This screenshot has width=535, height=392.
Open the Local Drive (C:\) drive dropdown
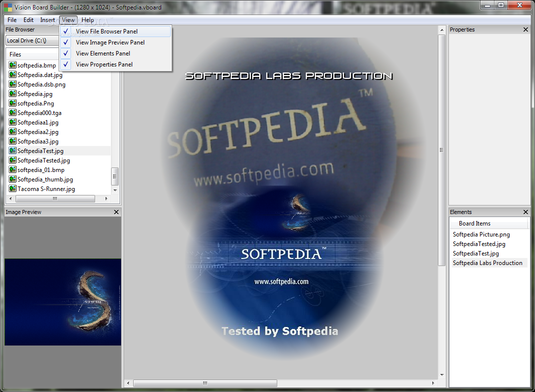pos(33,40)
